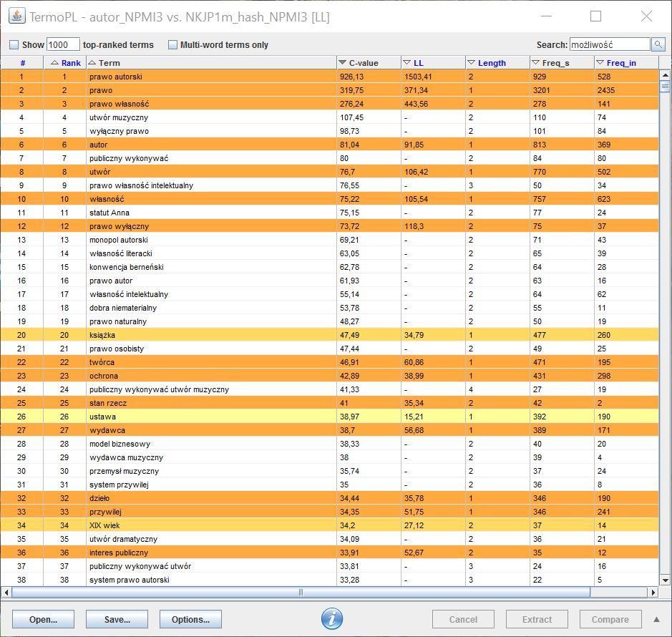Click C-value cell 926,13

coord(369,77)
